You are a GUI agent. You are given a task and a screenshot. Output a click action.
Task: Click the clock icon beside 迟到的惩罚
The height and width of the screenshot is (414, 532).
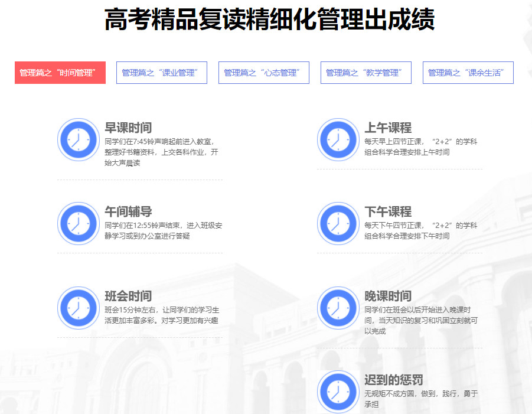coord(338,391)
